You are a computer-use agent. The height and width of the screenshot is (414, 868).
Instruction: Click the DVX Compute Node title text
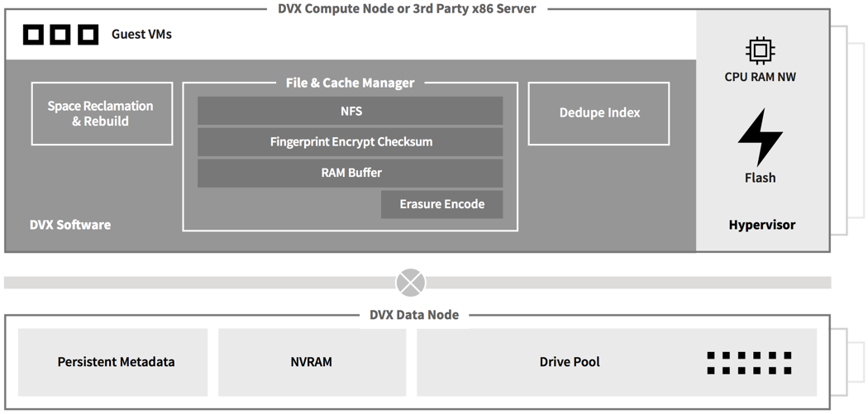tap(407, 9)
